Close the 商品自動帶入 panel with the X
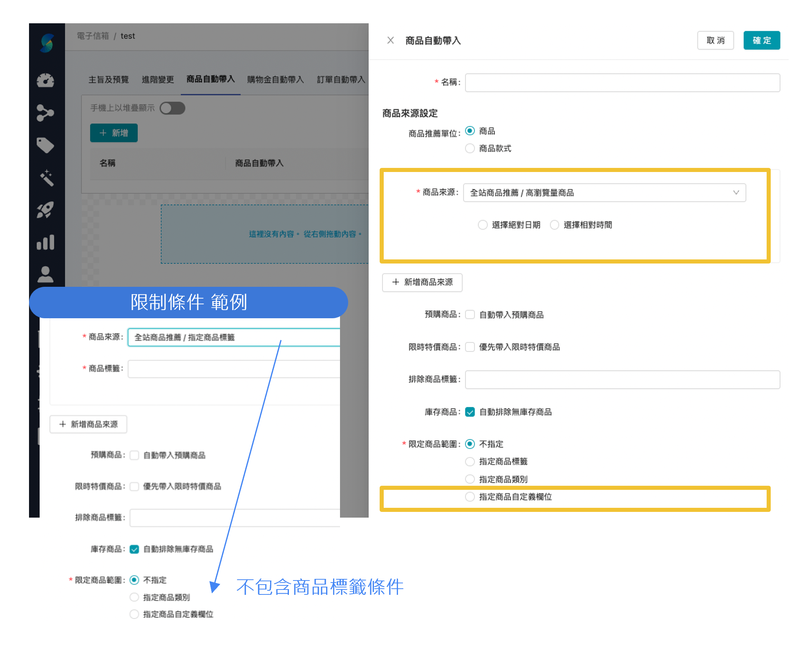 point(390,40)
